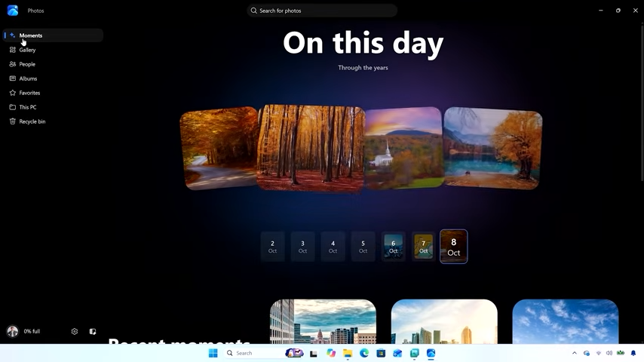
Task: Click the Photos app logo
Action: tap(13, 11)
